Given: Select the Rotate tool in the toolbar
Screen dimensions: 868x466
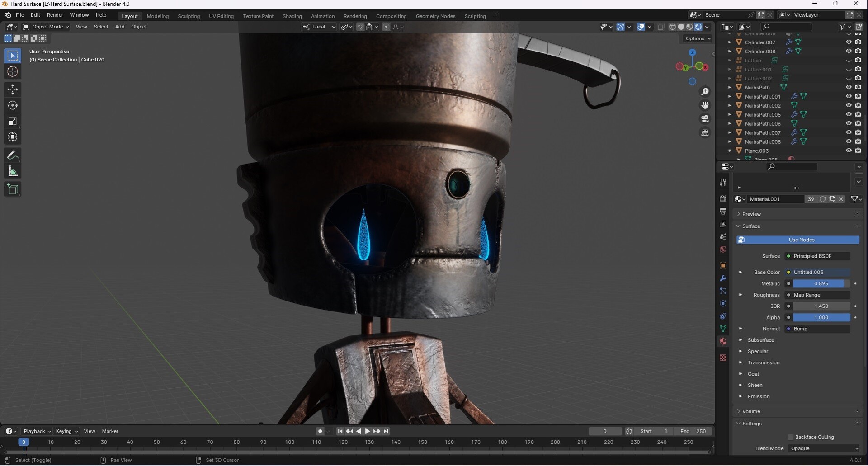Looking at the screenshot, I should 13,105.
